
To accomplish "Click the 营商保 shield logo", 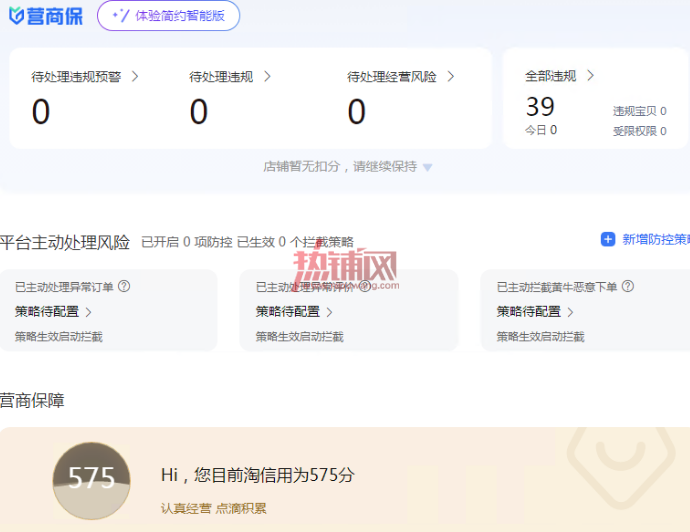I will point(17,16).
